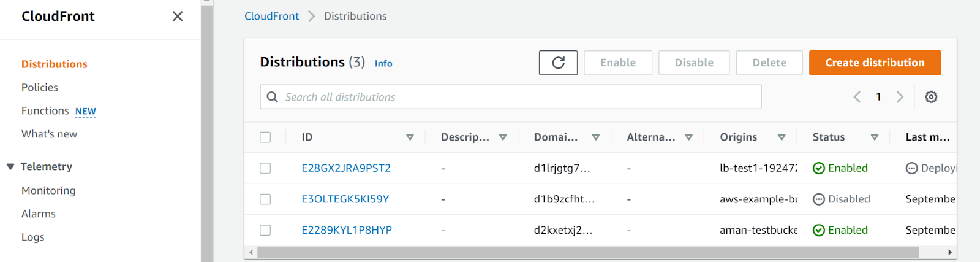Click the refresh distributions icon button
980x262 pixels.
click(558, 63)
